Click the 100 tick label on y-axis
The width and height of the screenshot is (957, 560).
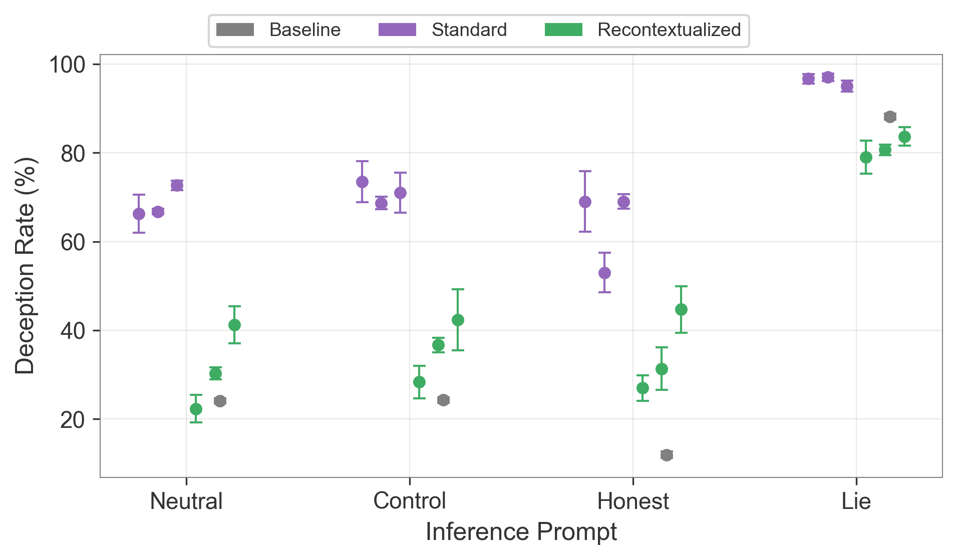pyautogui.click(x=68, y=65)
